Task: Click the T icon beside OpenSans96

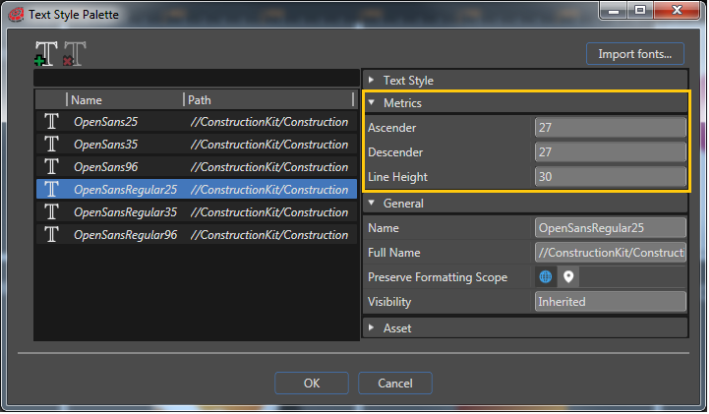Action: click(x=52, y=167)
